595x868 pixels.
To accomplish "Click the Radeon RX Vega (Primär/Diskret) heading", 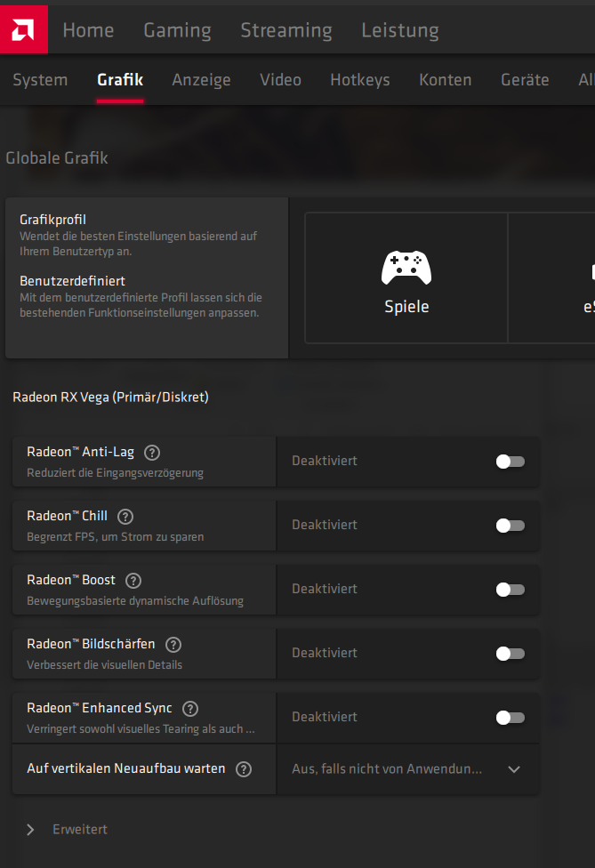I will tap(110, 398).
